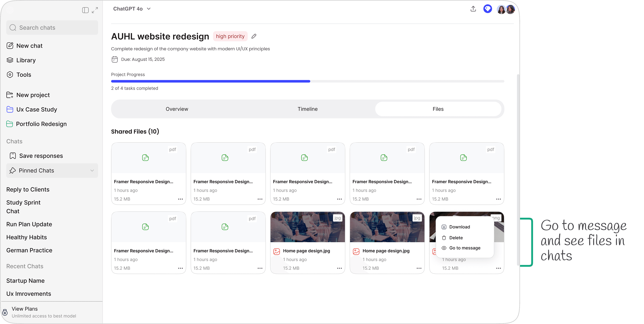Open the ChatGPT 4o model dropdown
Viewport: 644px width, 324px height.
[x=132, y=9]
